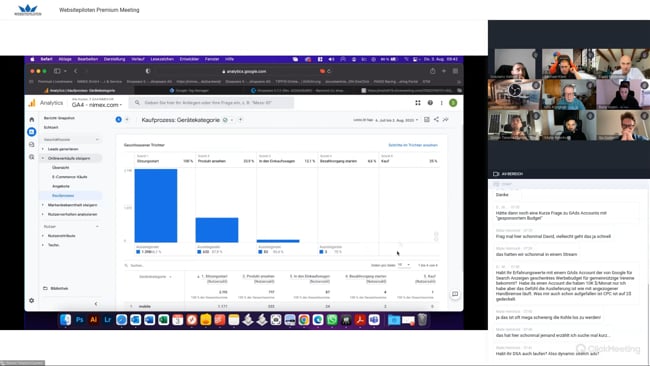Open the GA4 - nimex.com property selector
The height and width of the screenshot is (366, 650).
point(97,105)
